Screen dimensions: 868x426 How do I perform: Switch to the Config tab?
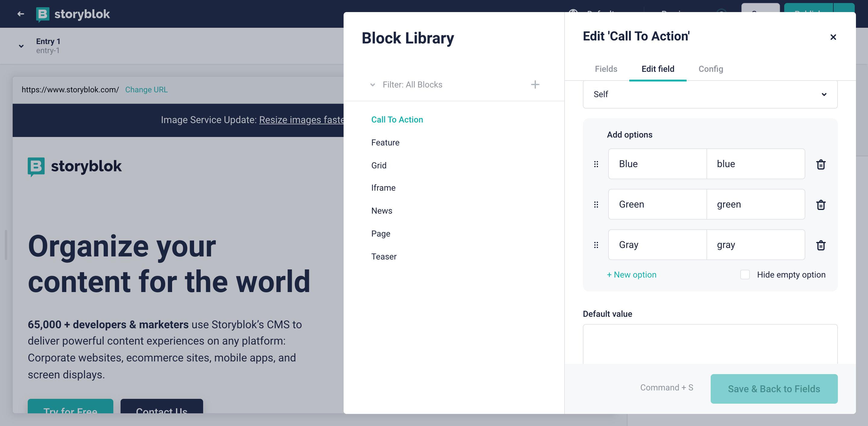coord(710,69)
